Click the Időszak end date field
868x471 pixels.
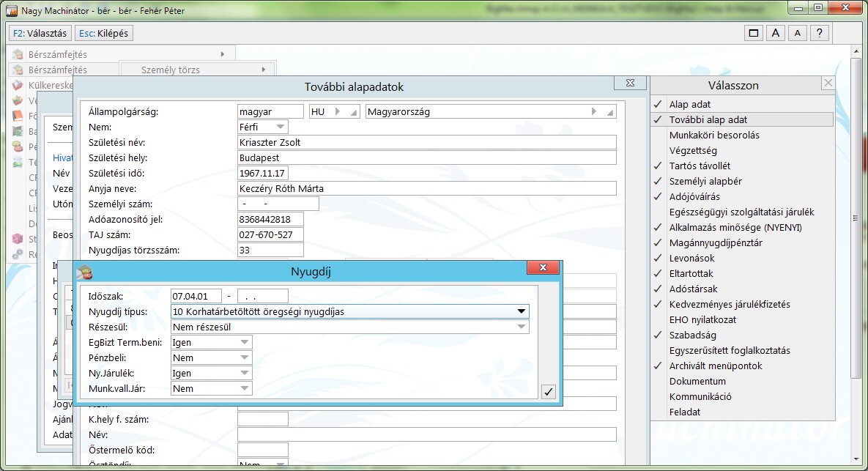pos(262,296)
